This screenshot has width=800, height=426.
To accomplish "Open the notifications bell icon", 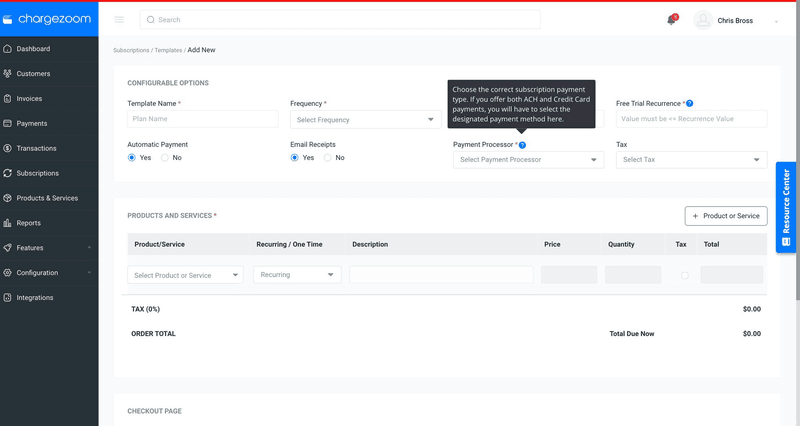I will click(x=671, y=20).
